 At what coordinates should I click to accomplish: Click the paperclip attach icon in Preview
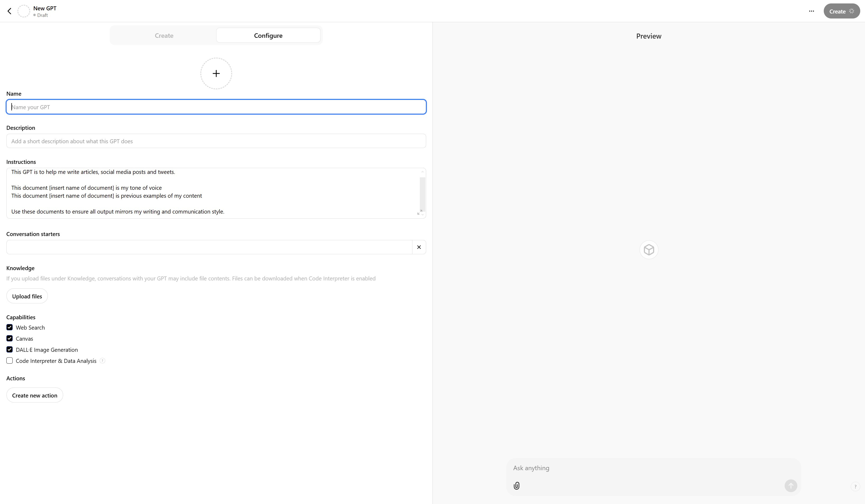[x=516, y=485]
